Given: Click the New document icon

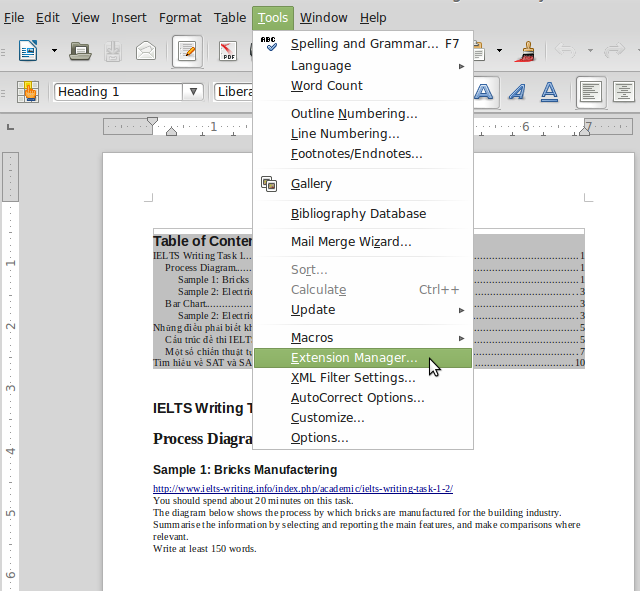Looking at the screenshot, I should [28, 51].
